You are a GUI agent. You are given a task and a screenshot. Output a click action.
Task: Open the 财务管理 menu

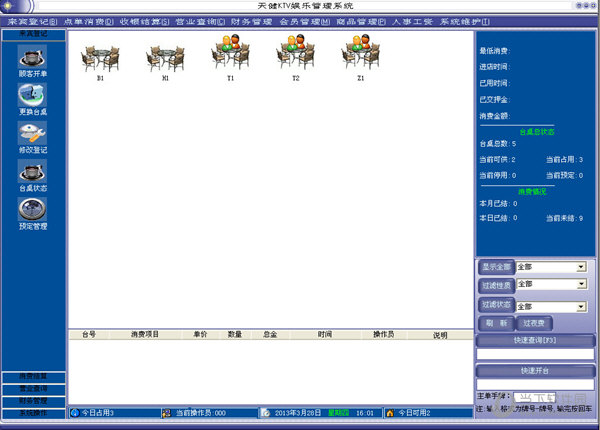point(251,22)
